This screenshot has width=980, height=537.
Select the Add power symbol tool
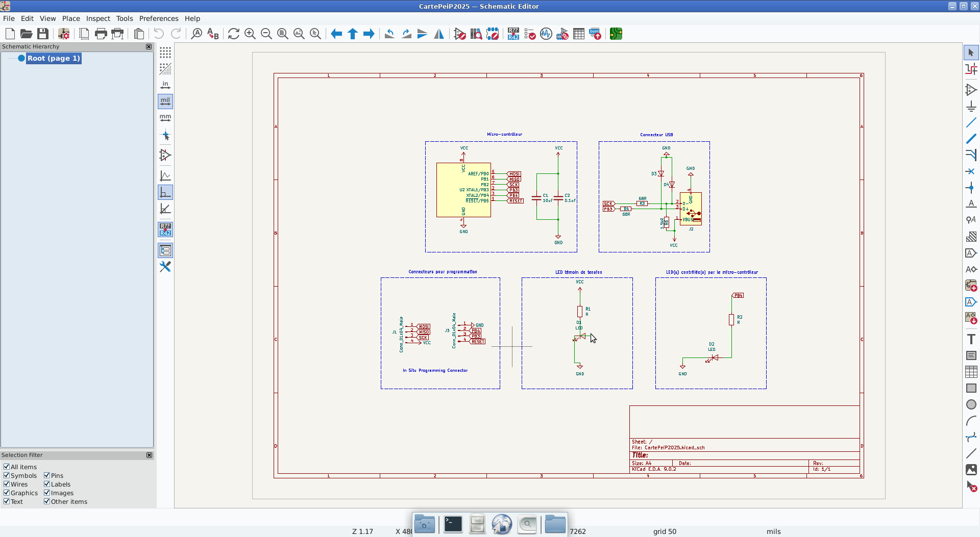971,106
